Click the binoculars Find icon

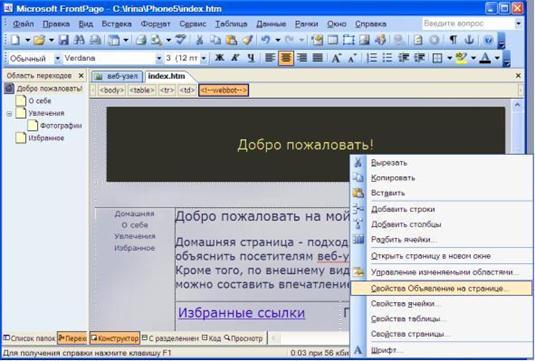pyautogui.click(x=79, y=40)
